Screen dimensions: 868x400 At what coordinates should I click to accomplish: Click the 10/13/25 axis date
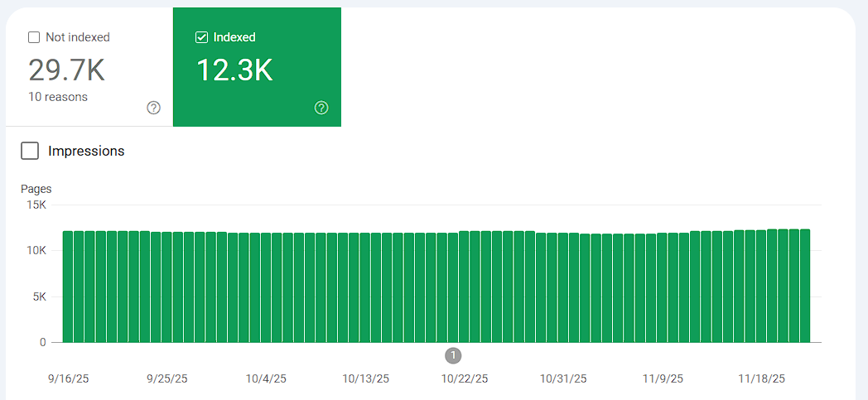pos(365,378)
